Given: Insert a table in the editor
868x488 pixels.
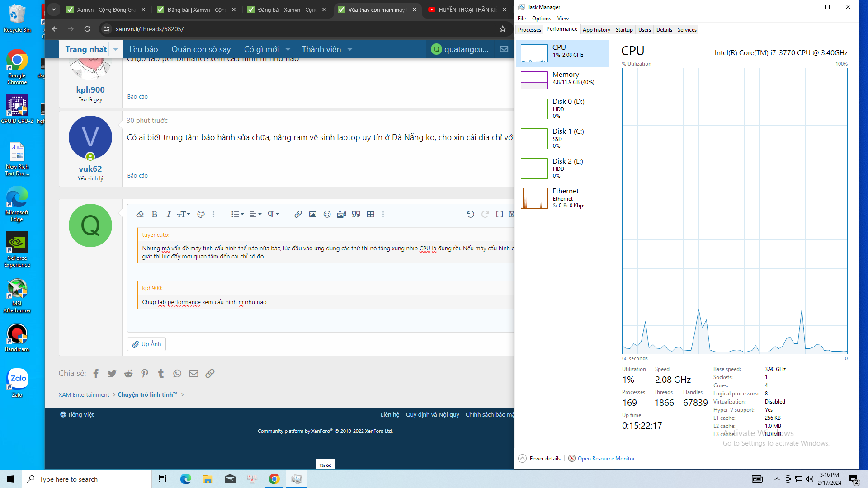Looking at the screenshot, I should pyautogui.click(x=371, y=214).
